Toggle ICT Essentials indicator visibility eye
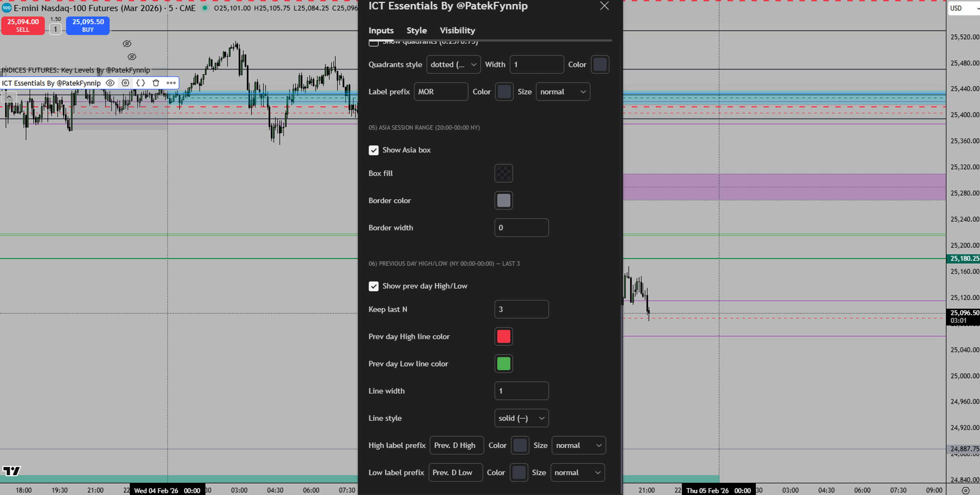980x495 pixels. pos(110,83)
